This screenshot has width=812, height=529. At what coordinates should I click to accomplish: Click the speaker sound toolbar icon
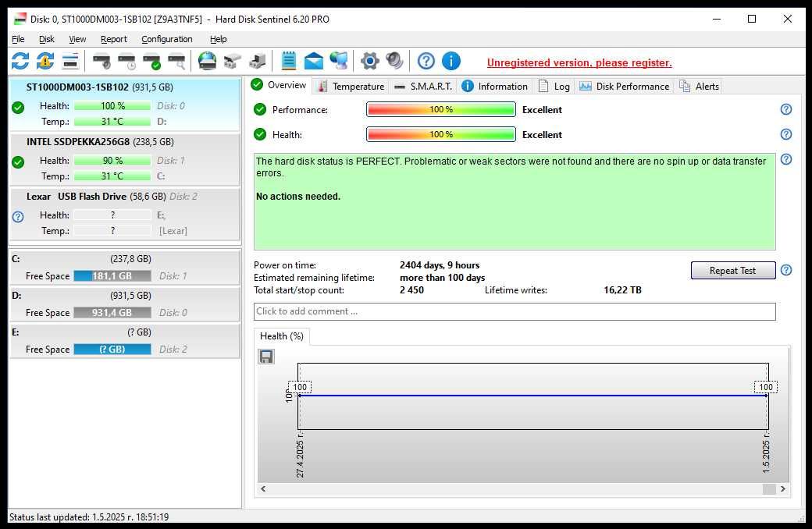click(394, 61)
